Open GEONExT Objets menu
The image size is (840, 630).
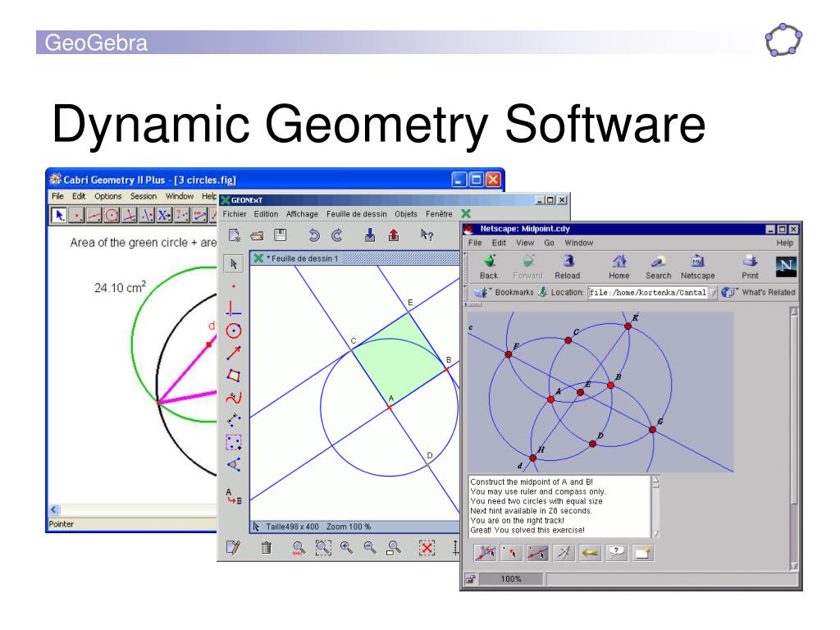click(405, 214)
